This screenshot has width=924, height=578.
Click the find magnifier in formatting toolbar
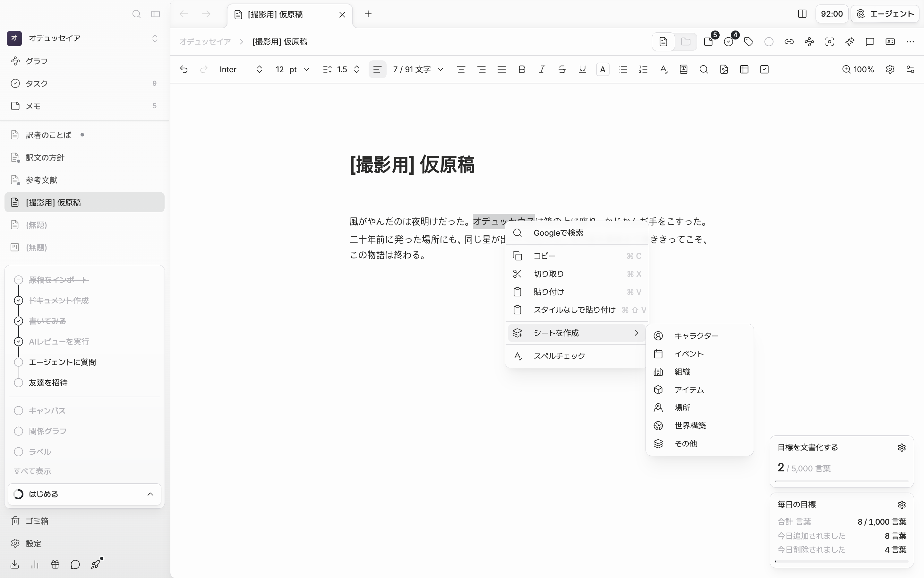[703, 69]
